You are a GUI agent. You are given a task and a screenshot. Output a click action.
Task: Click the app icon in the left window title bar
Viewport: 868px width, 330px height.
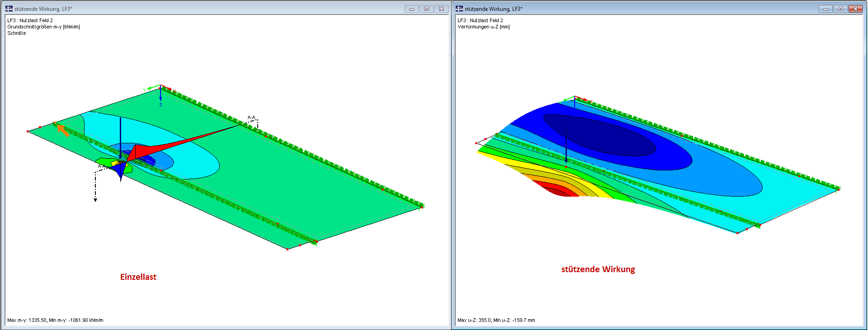point(9,9)
